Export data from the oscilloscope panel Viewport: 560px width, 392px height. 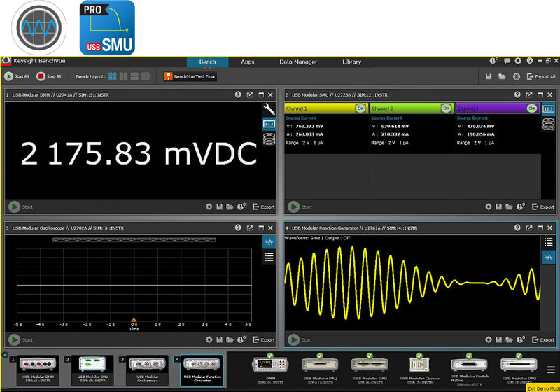(x=264, y=340)
